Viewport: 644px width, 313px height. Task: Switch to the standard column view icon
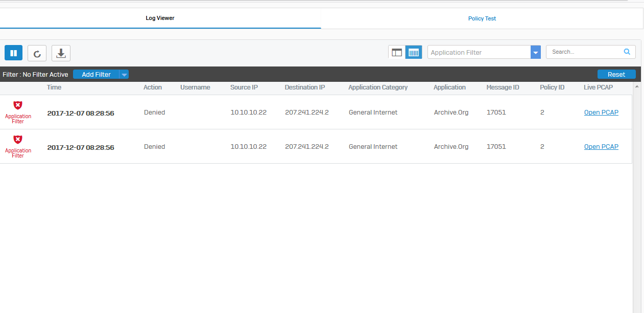[x=397, y=52]
